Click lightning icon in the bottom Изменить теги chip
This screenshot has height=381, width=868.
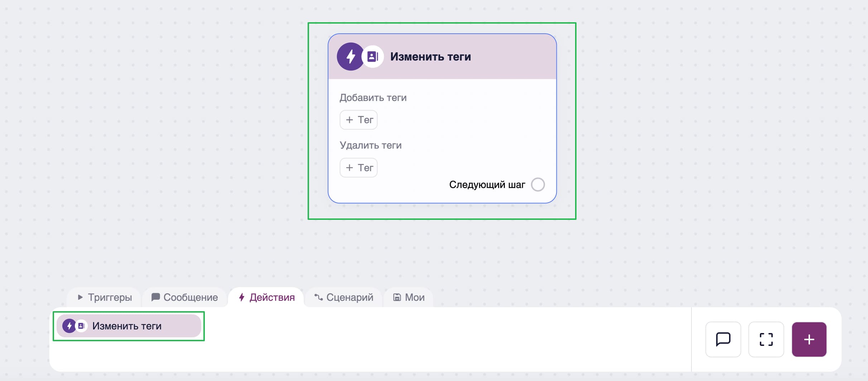click(69, 326)
